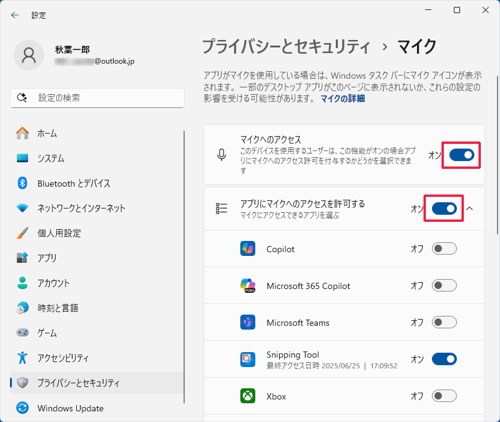The height and width of the screenshot is (422, 500).
Task: Click the ホーム house icon
Action: [22, 133]
